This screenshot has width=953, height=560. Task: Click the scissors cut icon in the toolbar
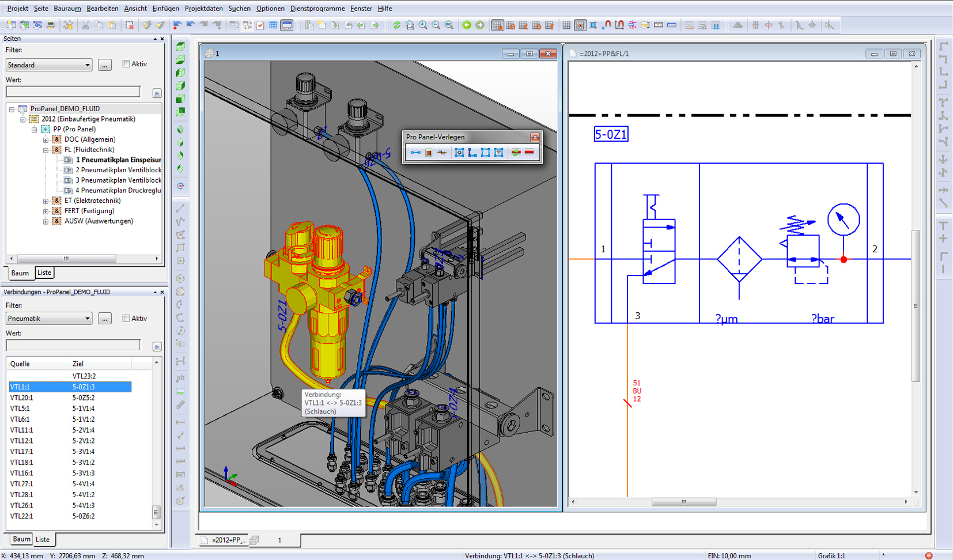point(85,25)
